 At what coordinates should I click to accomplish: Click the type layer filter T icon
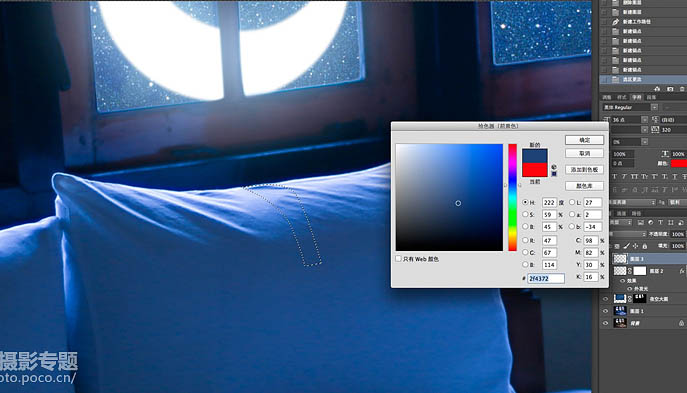(x=661, y=223)
